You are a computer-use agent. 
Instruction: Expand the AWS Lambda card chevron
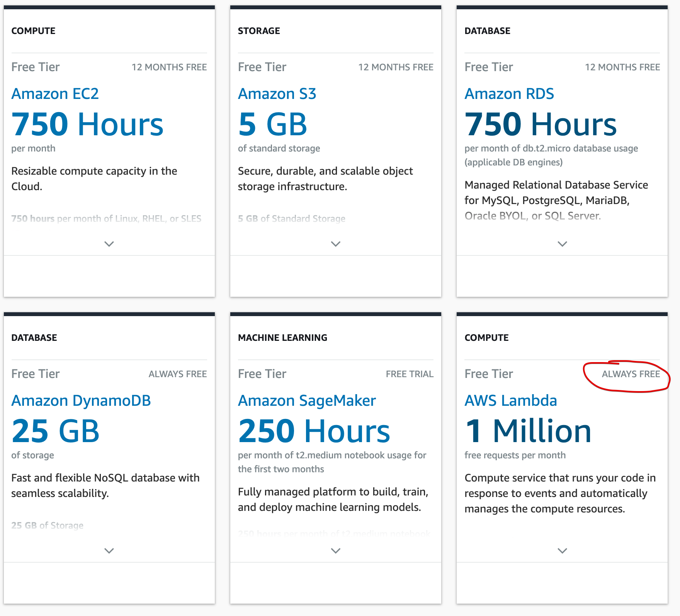[563, 551]
